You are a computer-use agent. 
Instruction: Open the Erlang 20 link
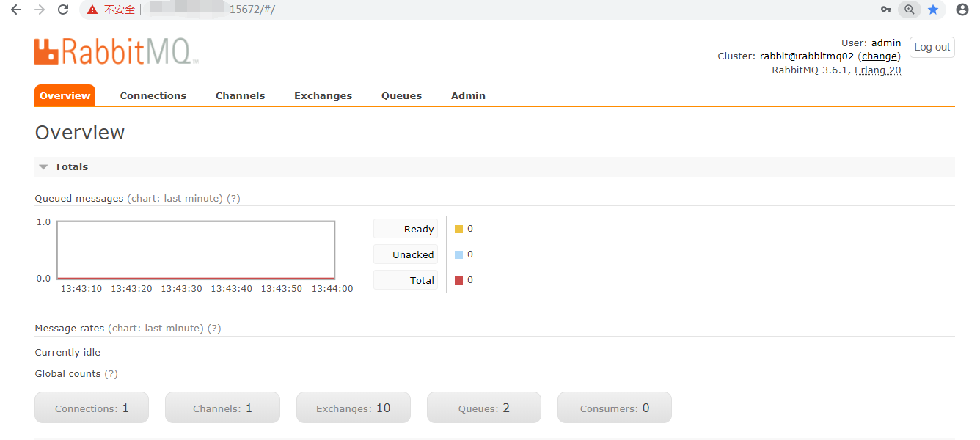877,70
